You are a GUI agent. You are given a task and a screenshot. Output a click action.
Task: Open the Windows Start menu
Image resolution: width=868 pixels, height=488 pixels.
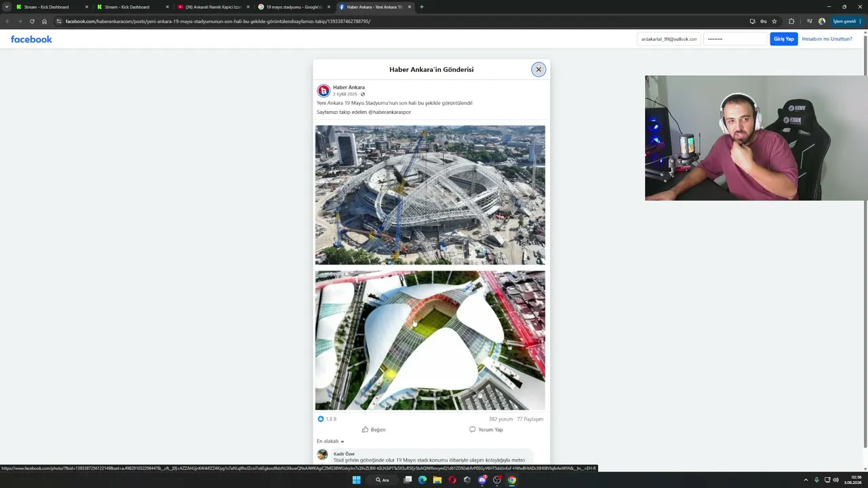coord(357,480)
